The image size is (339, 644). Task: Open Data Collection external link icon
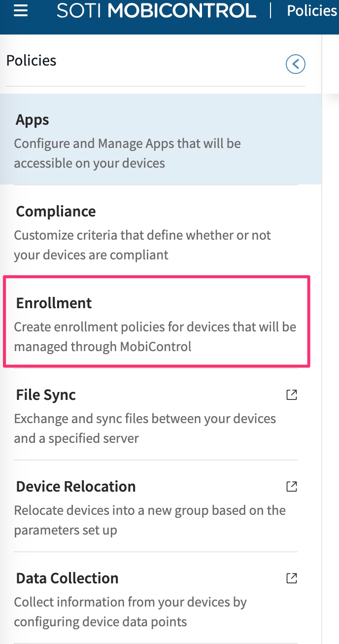coord(292,578)
